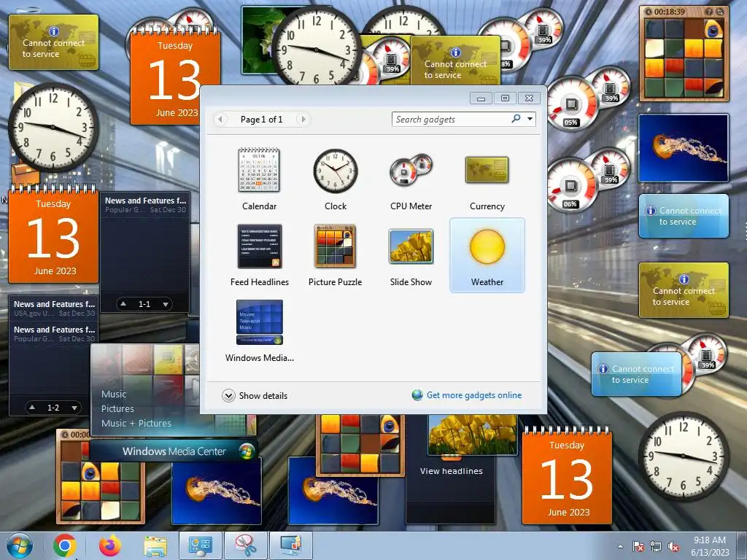Click Music in Media Center gadget

coord(113,394)
